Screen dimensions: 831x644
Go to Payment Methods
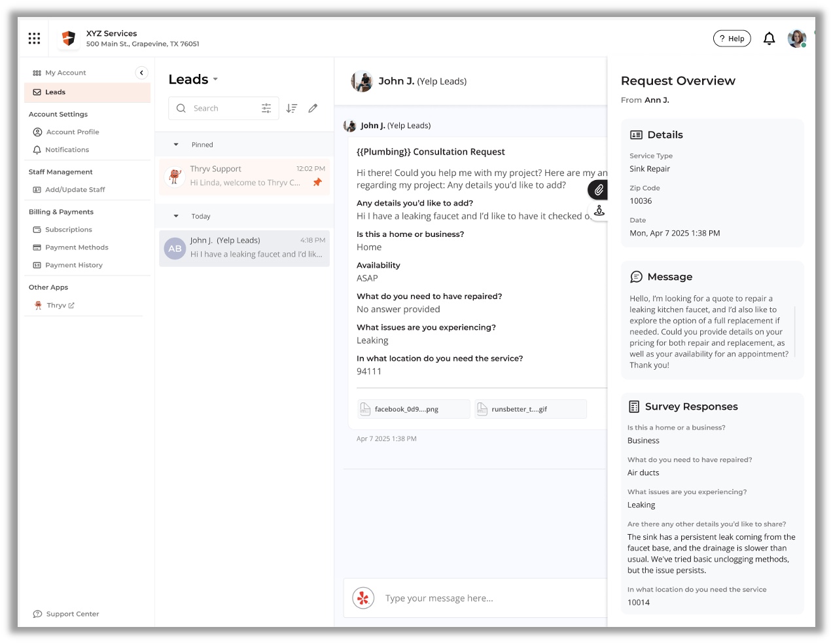(x=77, y=247)
